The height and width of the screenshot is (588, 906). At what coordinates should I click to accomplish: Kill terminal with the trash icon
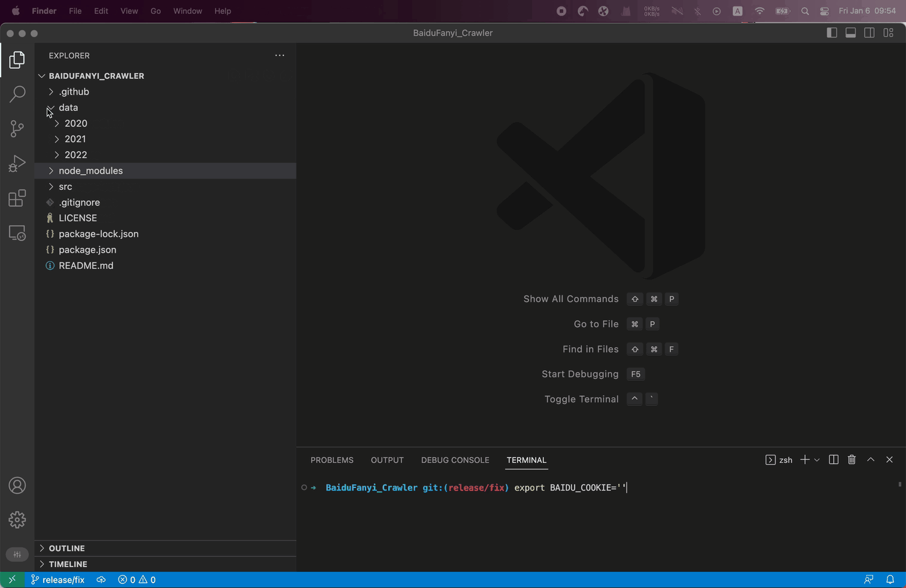pos(851,460)
